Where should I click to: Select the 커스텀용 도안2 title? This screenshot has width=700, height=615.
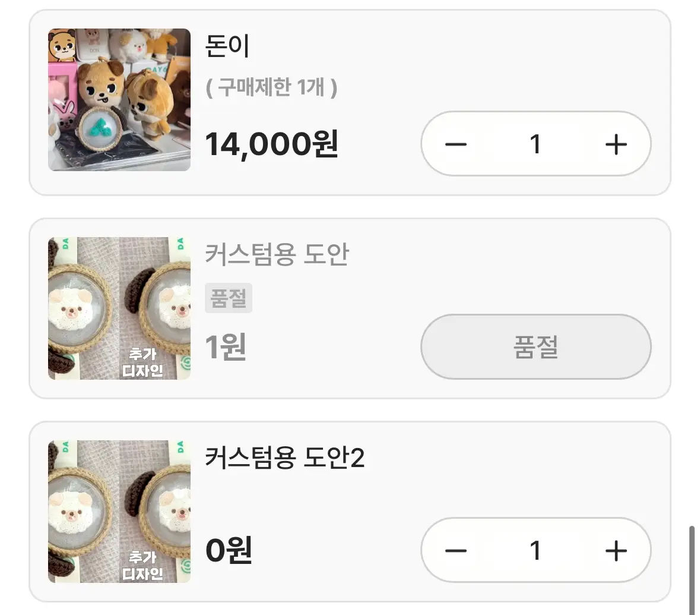click(284, 458)
